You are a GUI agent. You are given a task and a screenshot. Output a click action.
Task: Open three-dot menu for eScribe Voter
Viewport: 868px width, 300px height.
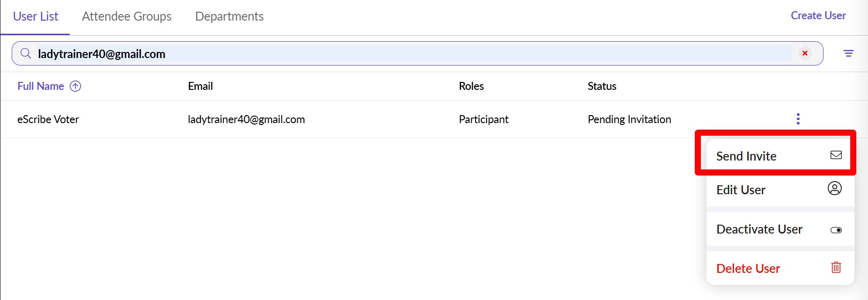[798, 119]
